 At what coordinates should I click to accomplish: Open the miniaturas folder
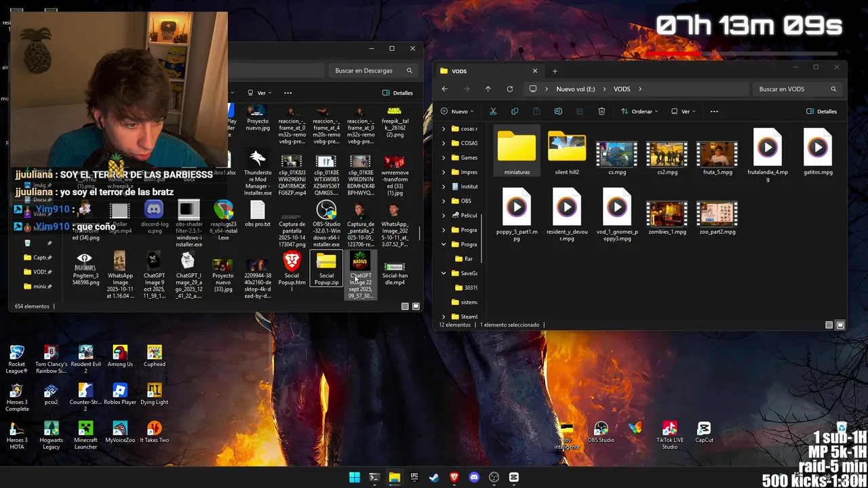pyautogui.click(x=517, y=152)
